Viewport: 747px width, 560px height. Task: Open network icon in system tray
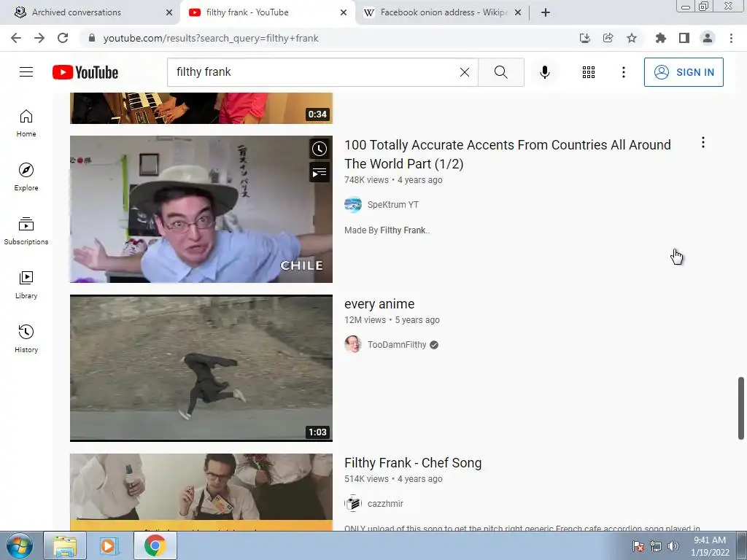click(x=656, y=546)
